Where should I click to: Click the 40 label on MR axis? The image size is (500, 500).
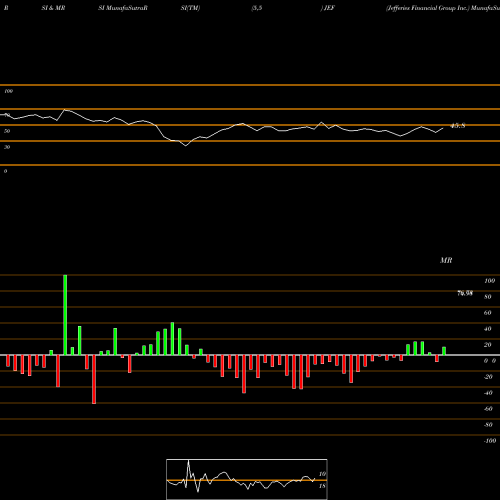[x=488, y=329]
